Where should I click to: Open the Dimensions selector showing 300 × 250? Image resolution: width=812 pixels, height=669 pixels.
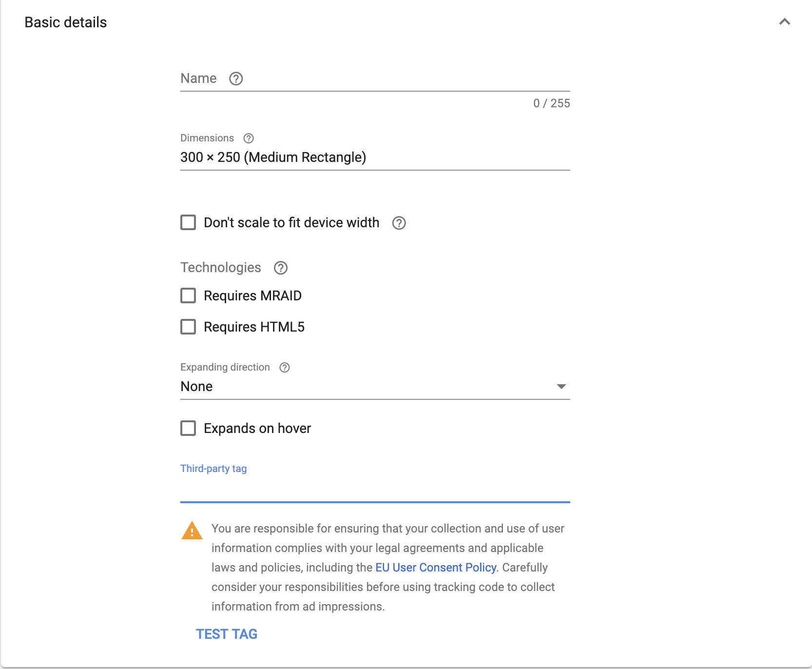(x=375, y=157)
